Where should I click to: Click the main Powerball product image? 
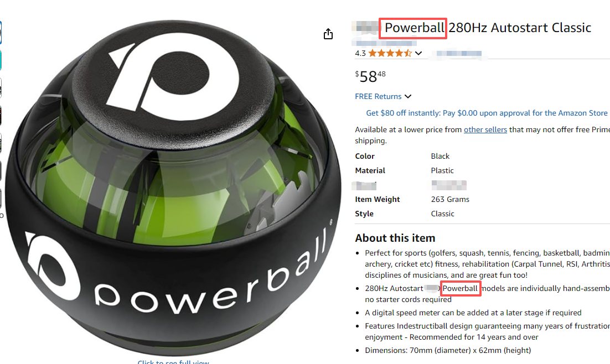coord(173,186)
